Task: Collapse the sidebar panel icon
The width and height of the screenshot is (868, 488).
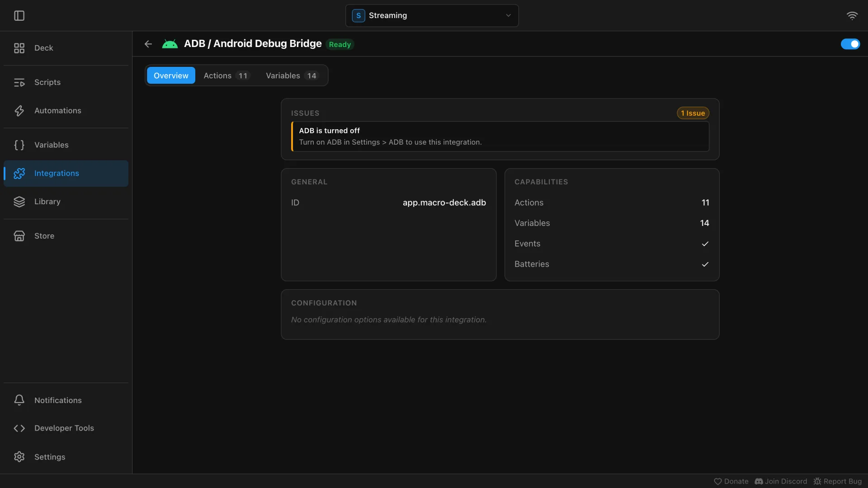Action: tap(19, 16)
